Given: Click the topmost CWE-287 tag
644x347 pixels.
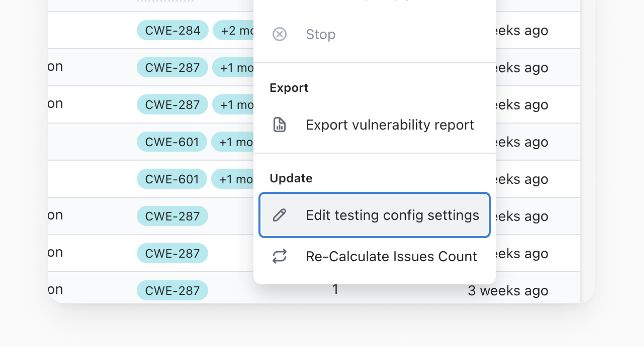Looking at the screenshot, I should tap(172, 67).
